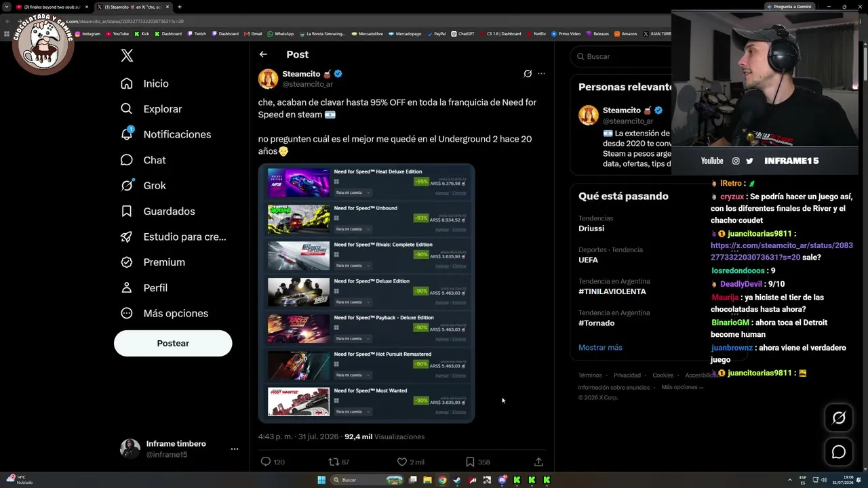Reply to the Steamcito post
Viewport: 868px width, 488px height.
[x=272, y=462]
